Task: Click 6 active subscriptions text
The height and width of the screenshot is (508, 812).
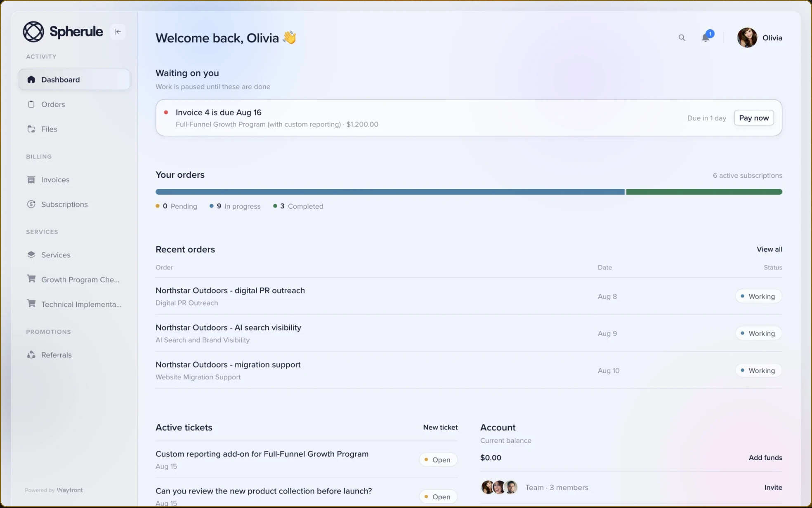Action: point(747,176)
